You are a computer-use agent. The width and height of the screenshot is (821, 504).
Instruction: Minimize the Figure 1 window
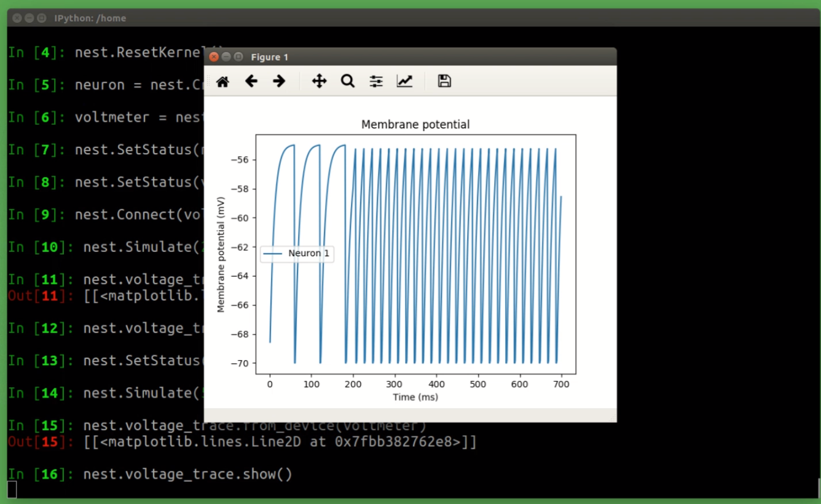(x=226, y=57)
